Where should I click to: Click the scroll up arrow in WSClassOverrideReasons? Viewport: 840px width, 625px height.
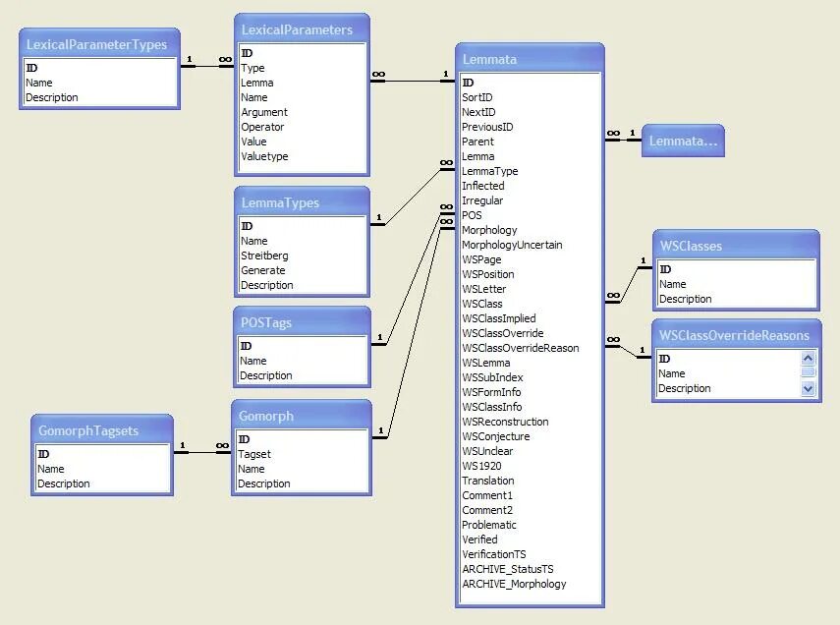coord(808,358)
